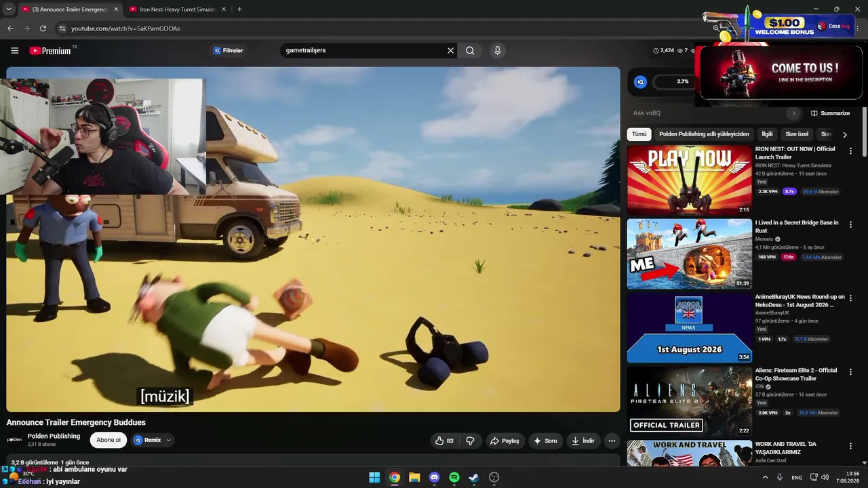Viewport: 868px width, 488px height.
Task: Select Polden Publishing adlı yükleyiciden chip
Action: pyautogui.click(x=704, y=134)
